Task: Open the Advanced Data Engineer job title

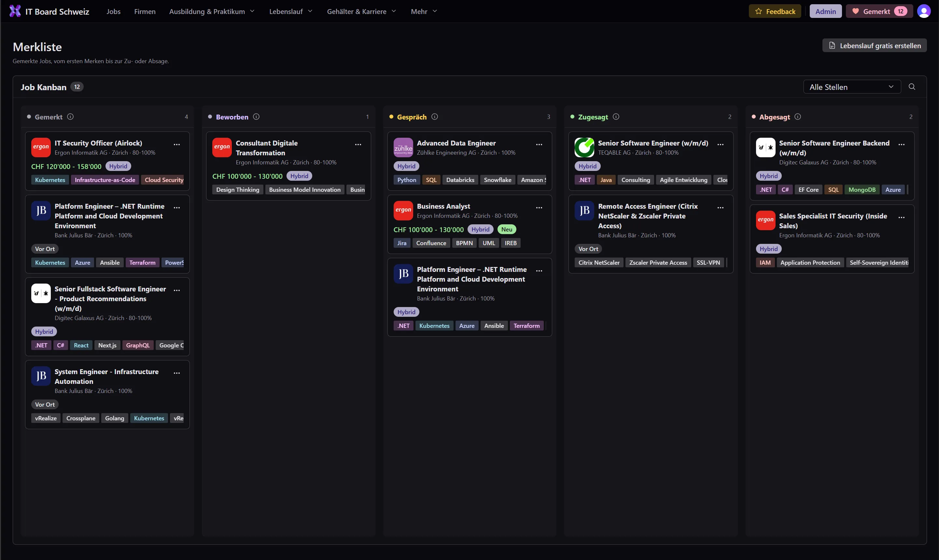Action: click(x=456, y=143)
